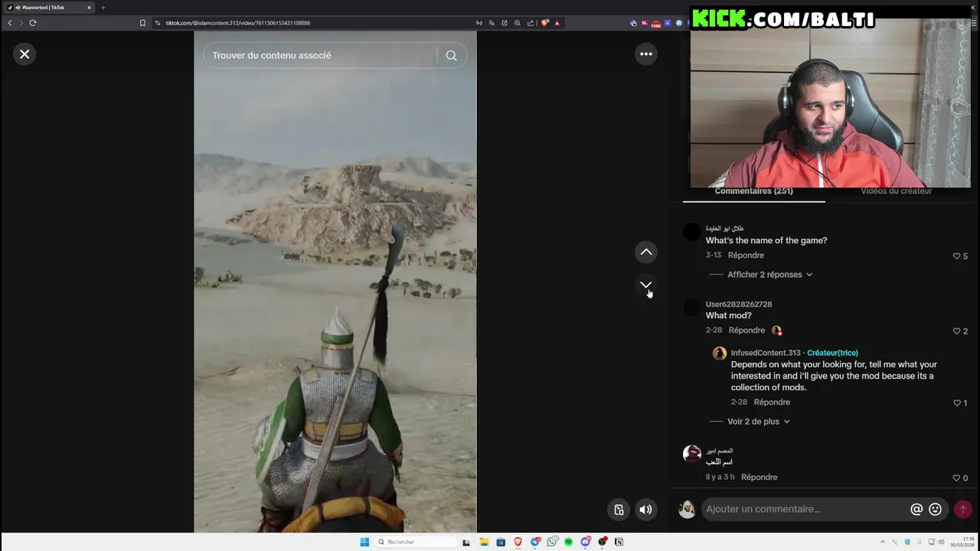Click the taskbar Rechercher search box
The image size is (980, 551).
point(416,542)
